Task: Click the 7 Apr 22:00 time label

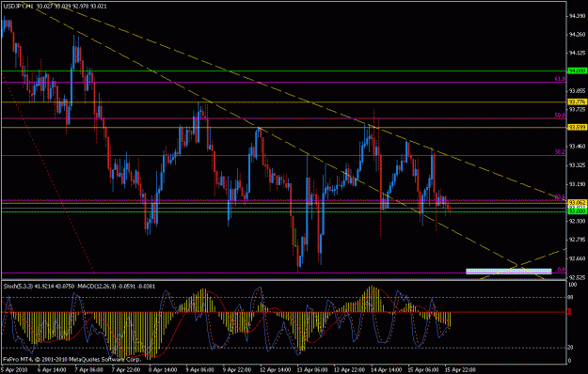Action: point(126,370)
